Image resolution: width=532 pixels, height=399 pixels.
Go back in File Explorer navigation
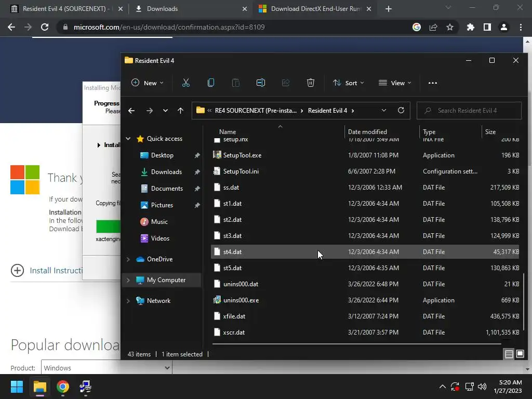pos(131,111)
